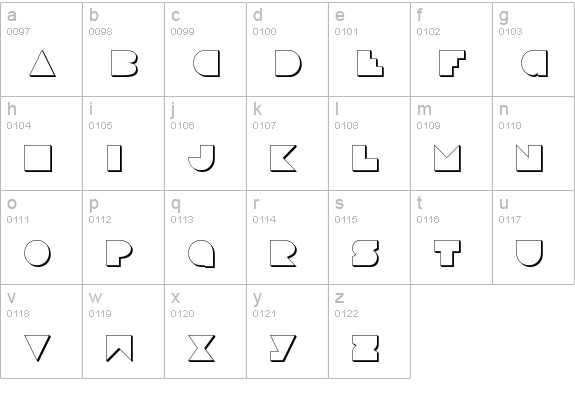Select the T-shaped glyph in cell 0116
575x414 pixels.
click(447, 253)
